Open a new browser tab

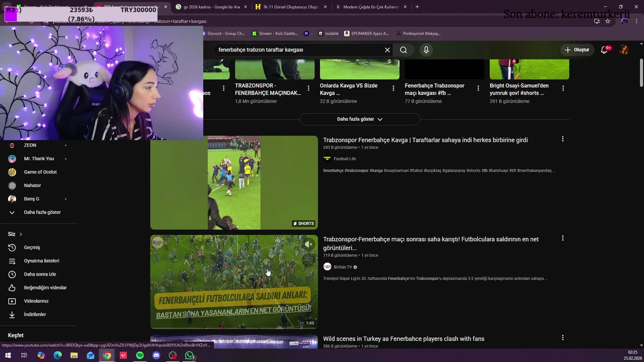(417, 7)
